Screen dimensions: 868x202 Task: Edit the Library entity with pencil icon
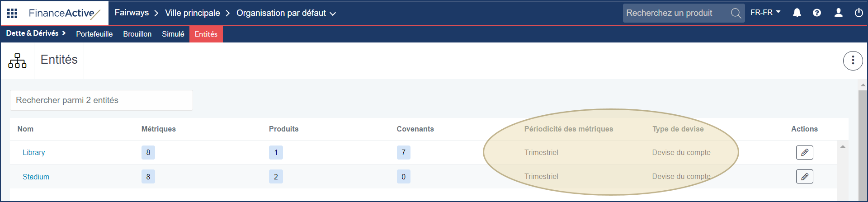coord(804,153)
